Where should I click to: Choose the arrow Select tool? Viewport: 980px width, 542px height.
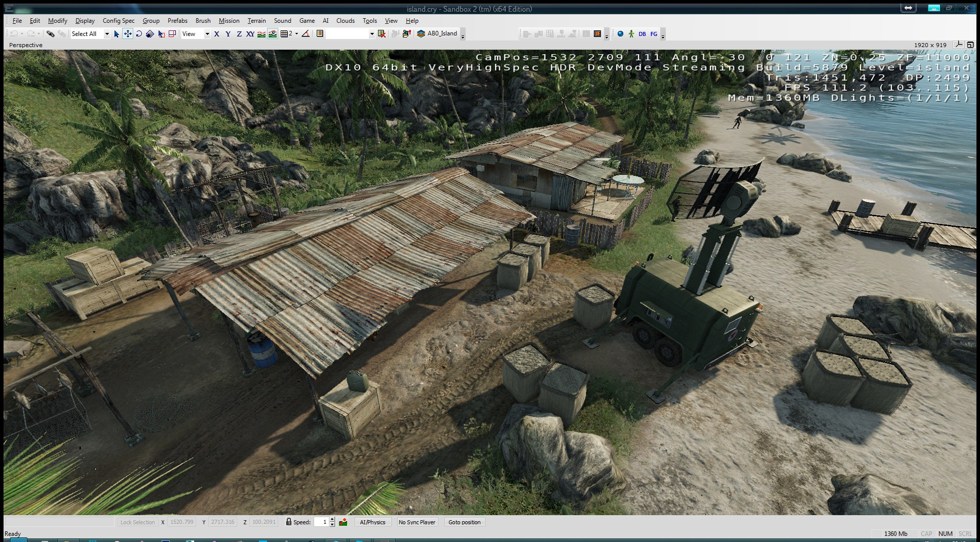[117, 34]
